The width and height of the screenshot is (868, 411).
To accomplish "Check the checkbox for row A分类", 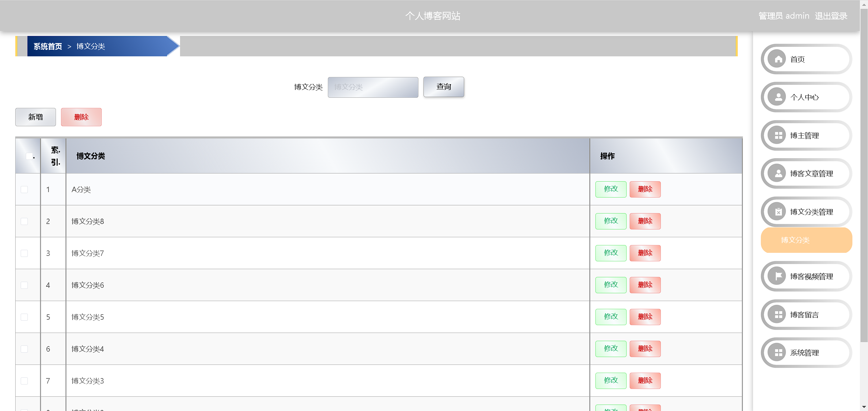I will (x=24, y=189).
